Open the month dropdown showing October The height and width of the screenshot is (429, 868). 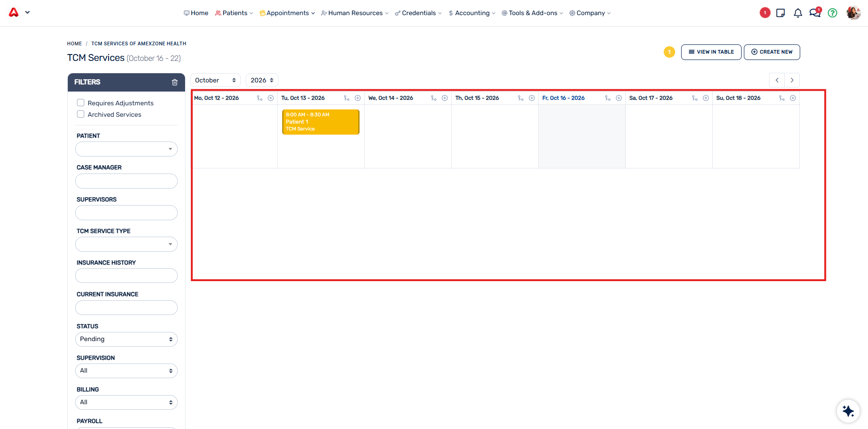tap(215, 80)
